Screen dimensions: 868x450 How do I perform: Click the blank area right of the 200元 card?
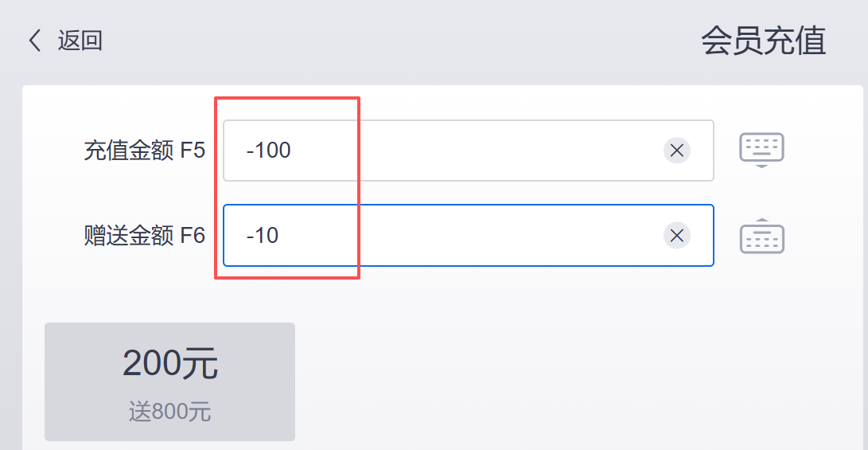557,382
